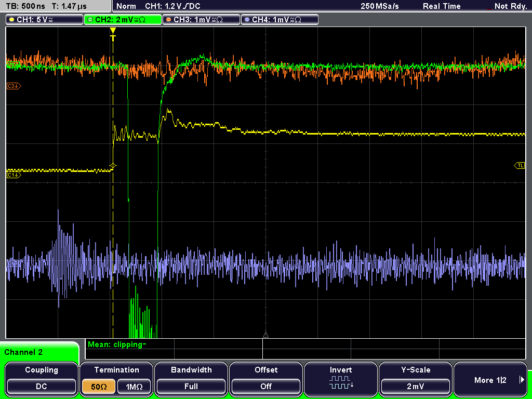Viewport: 532px width, 399px height.
Task: Select the CH3: 1mV channel tab
Action: click(201, 20)
